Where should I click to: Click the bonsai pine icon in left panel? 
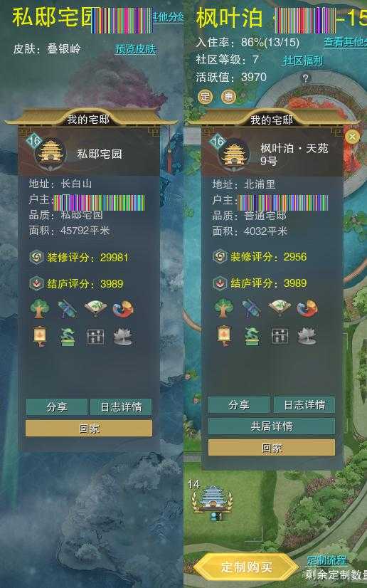68,337
